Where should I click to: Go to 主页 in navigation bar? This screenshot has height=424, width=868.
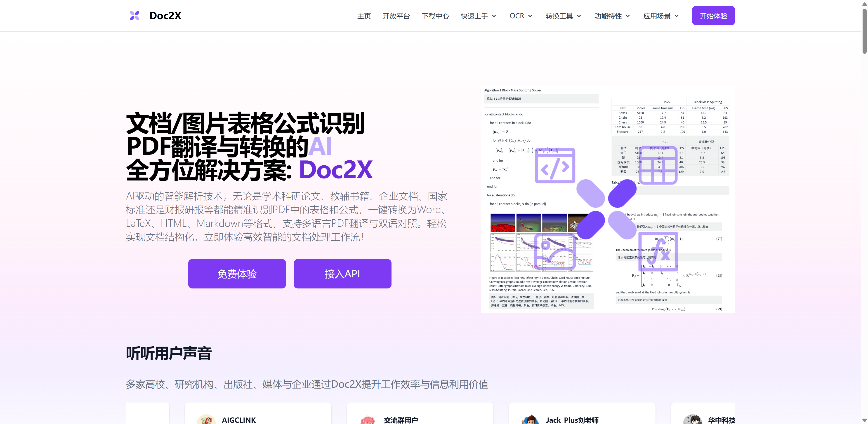click(364, 16)
